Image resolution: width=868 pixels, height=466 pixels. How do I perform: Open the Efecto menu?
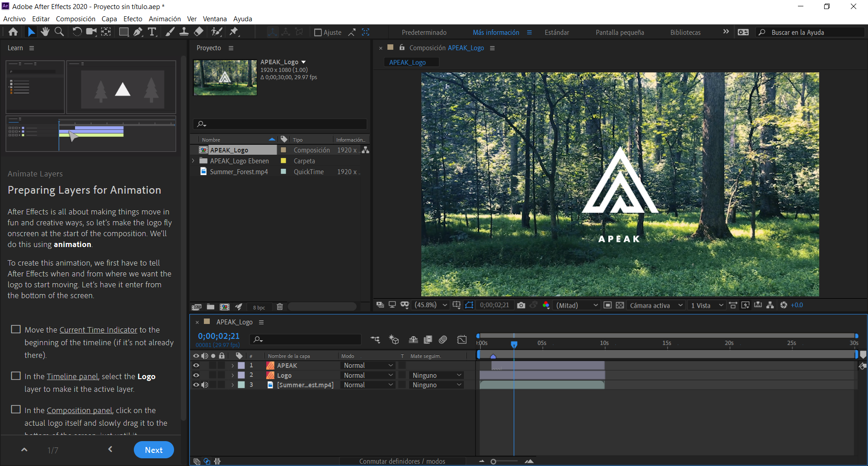coord(132,19)
